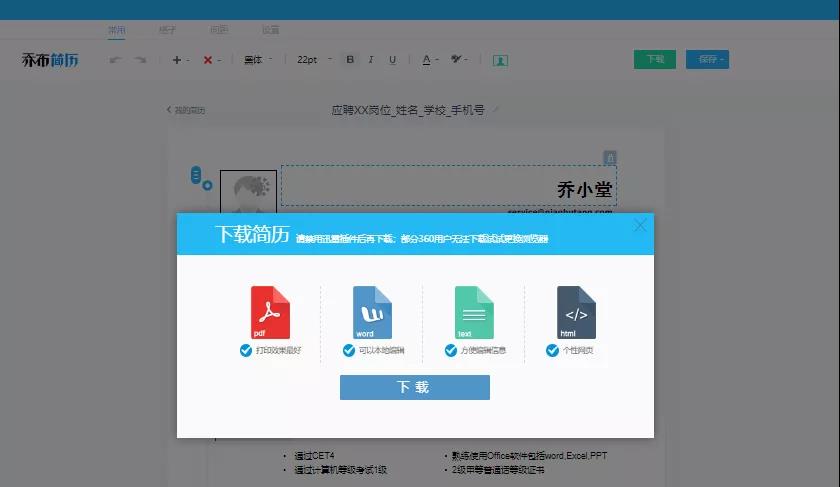Click the Underline (U) formatting icon

pos(392,60)
